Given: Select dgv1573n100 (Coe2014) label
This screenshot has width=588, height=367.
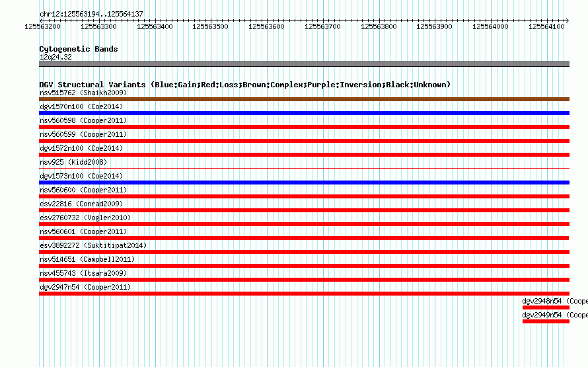Looking at the screenshot, I should point(81,176).
